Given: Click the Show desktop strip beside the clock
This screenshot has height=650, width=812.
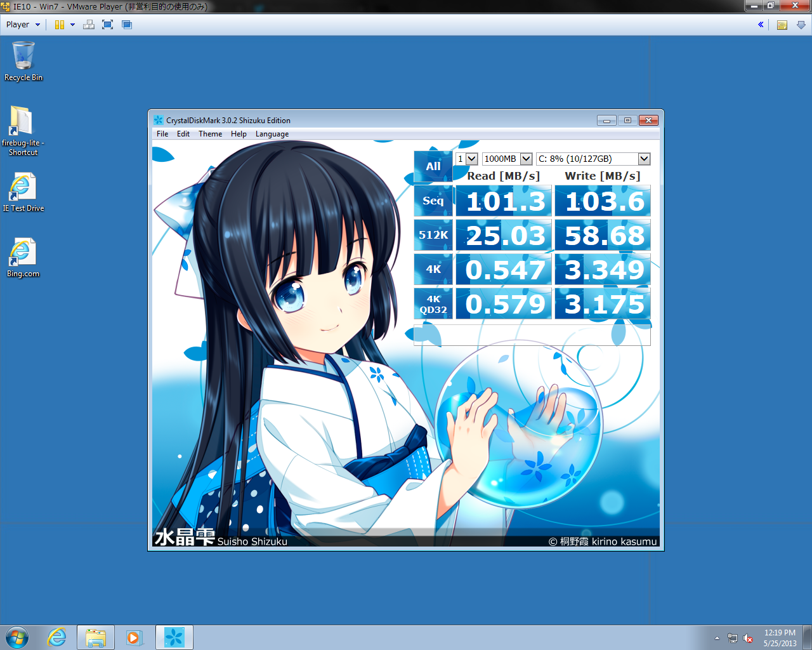Looking at the screenshot, I should click(x=808, y=637).
